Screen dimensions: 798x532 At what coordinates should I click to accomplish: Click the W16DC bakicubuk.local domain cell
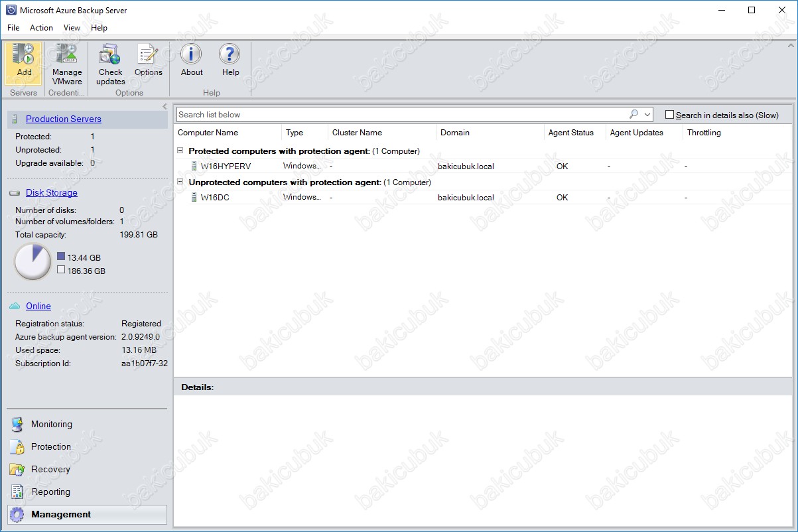[x=466, y=198]
